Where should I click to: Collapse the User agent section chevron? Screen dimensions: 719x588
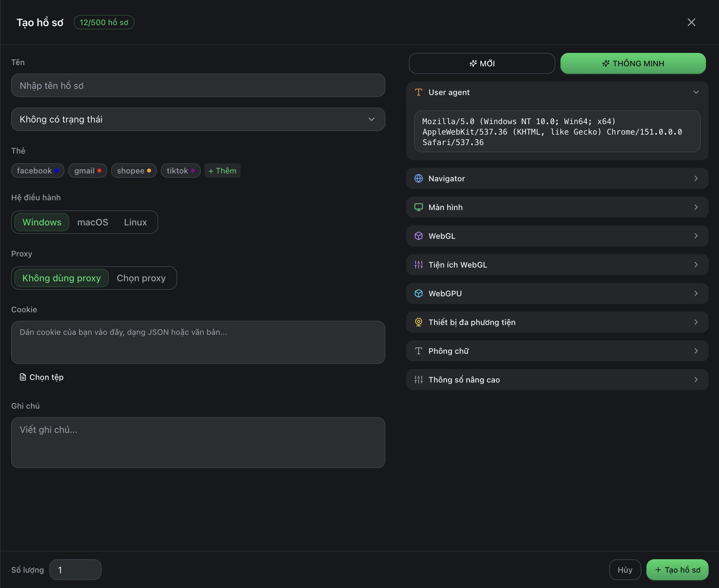[x=696, y=92]
